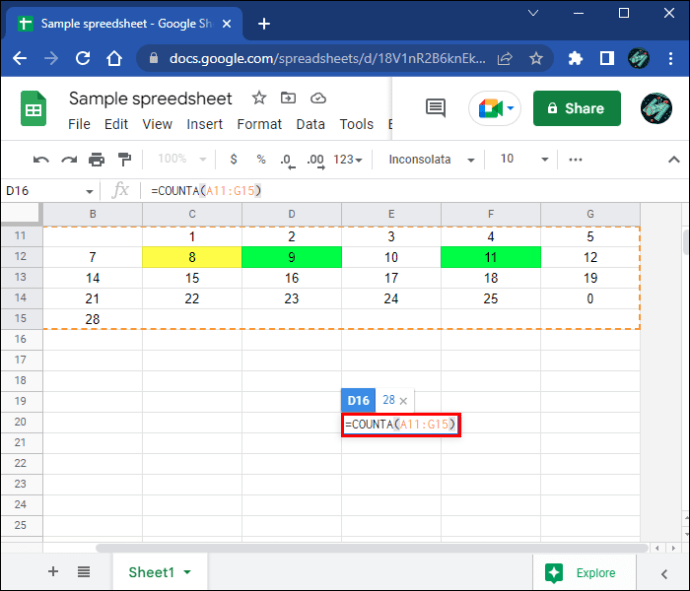View cloud save status icon
The image size is (690, 591).
tap(318, 98)
